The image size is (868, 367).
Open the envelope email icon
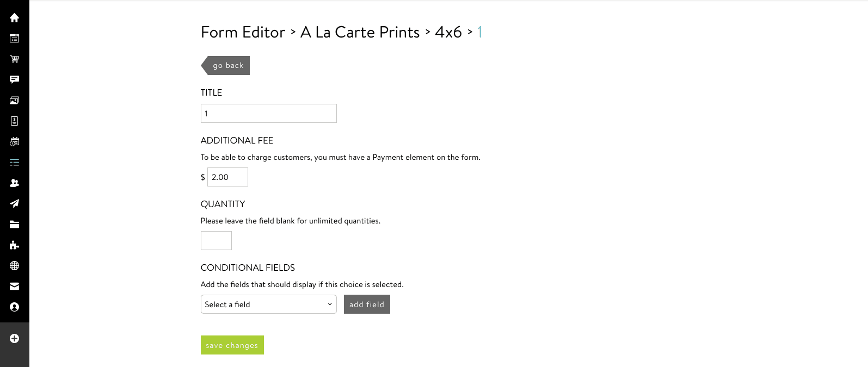tap(14, 286)
